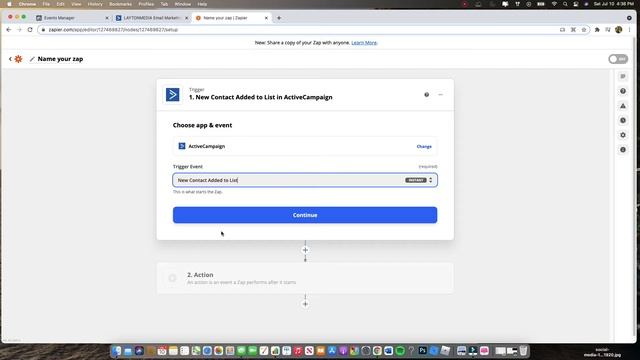Screen dimensions: 640x360
Task: Click the Name your zap title
Action: (x=60, y=59)
